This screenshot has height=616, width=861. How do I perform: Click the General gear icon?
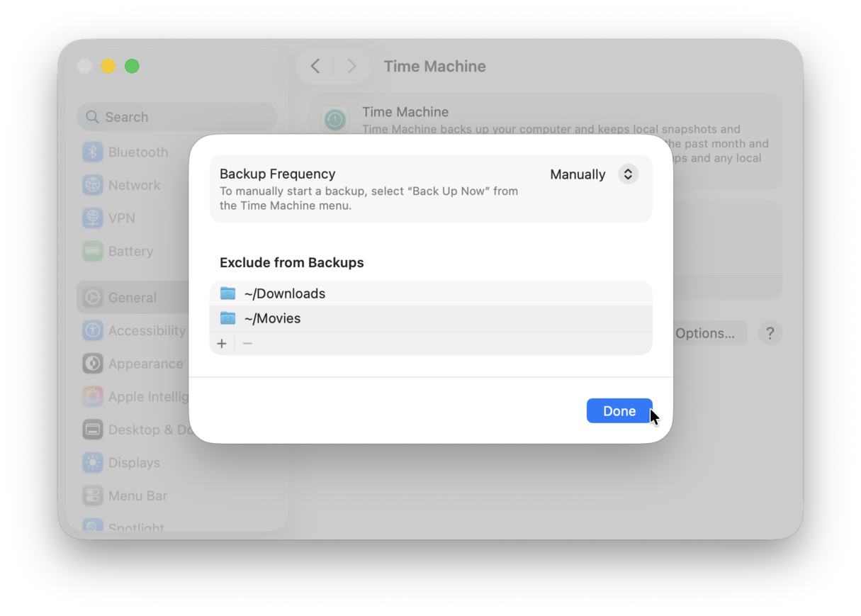[x=93, y=298]
